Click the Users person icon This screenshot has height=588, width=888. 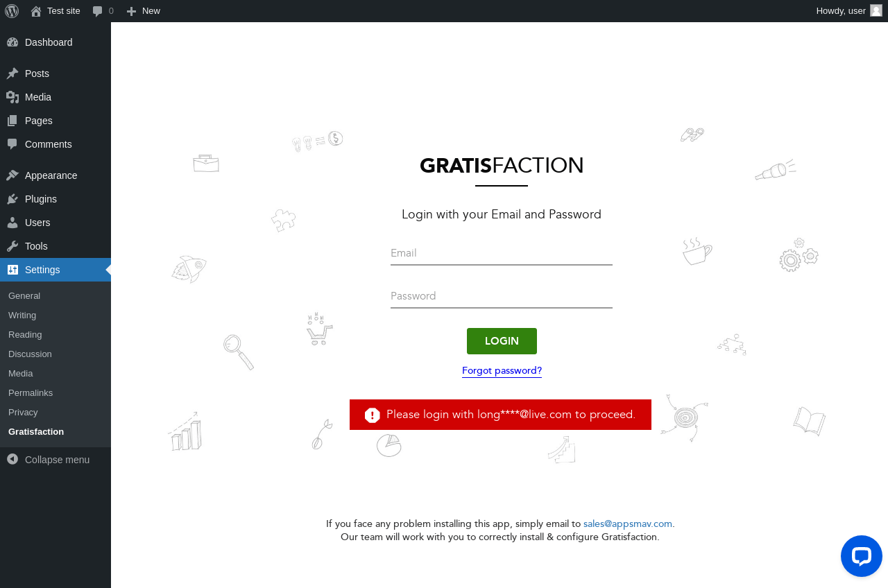(x=12, y=223)
